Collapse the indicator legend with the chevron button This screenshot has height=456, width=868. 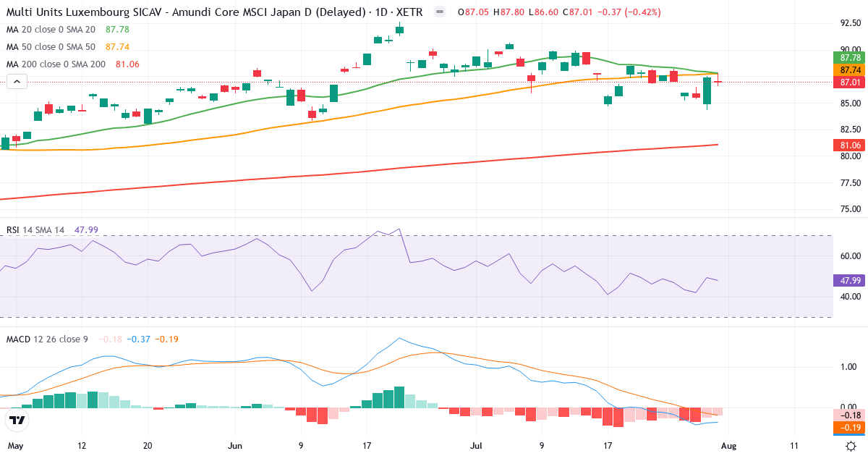(17, 82)
